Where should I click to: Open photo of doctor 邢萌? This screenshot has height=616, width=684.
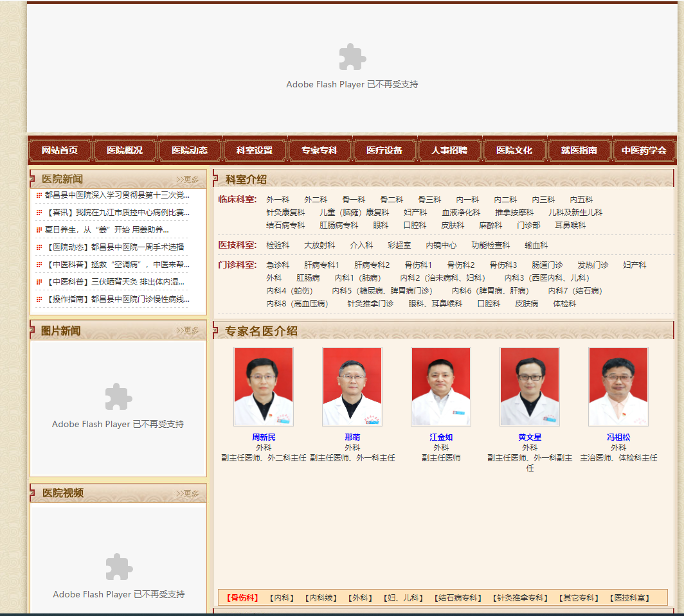pos(352,387)
